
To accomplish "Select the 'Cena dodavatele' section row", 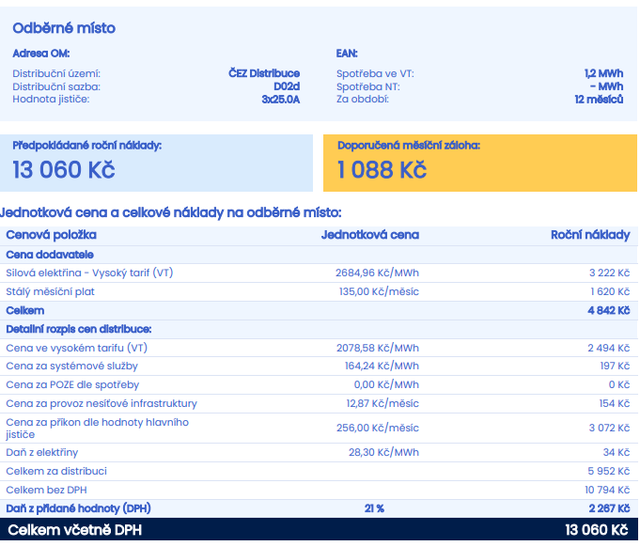I will (x=319, y=255).
